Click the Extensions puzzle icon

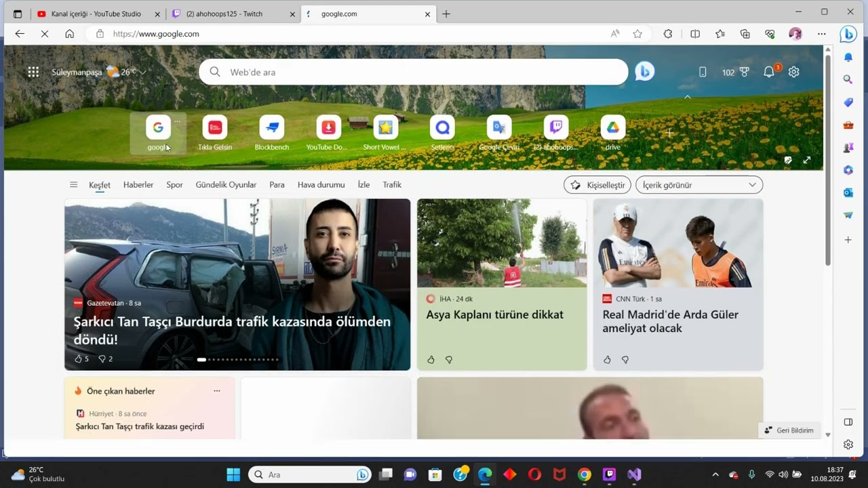[x=668, y=34]
